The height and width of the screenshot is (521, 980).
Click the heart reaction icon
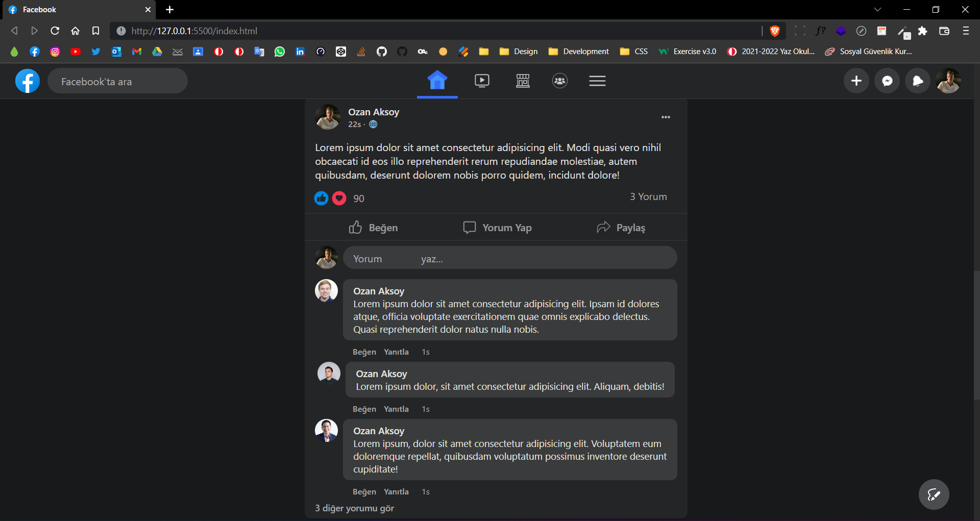(338, 198)
